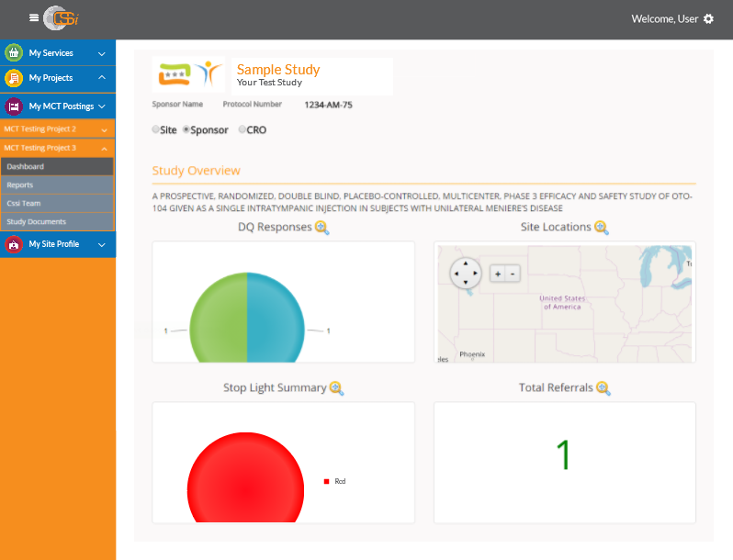Open the Reports menu item
The image size is (733, 560).
58,185
